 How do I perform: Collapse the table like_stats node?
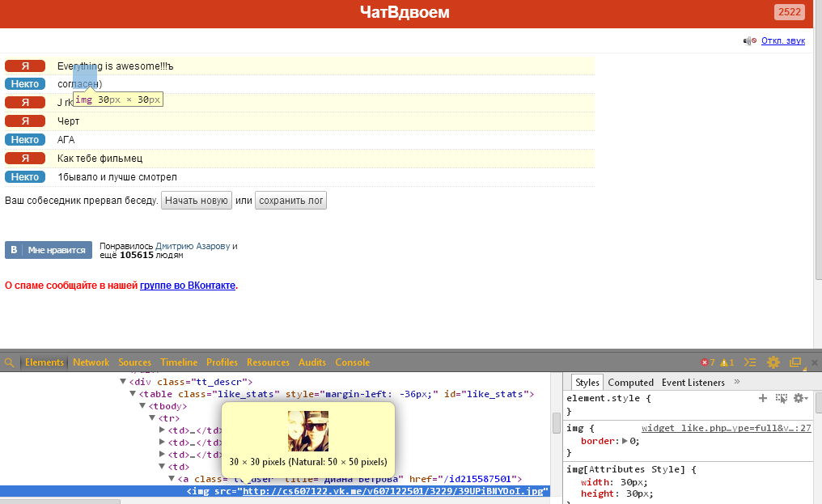pyautogui.click(x=133, y=394)
